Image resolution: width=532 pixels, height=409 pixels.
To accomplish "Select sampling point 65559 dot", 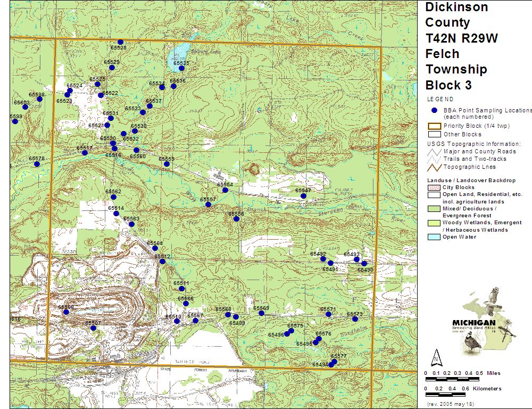I will (x=167, y=164).
